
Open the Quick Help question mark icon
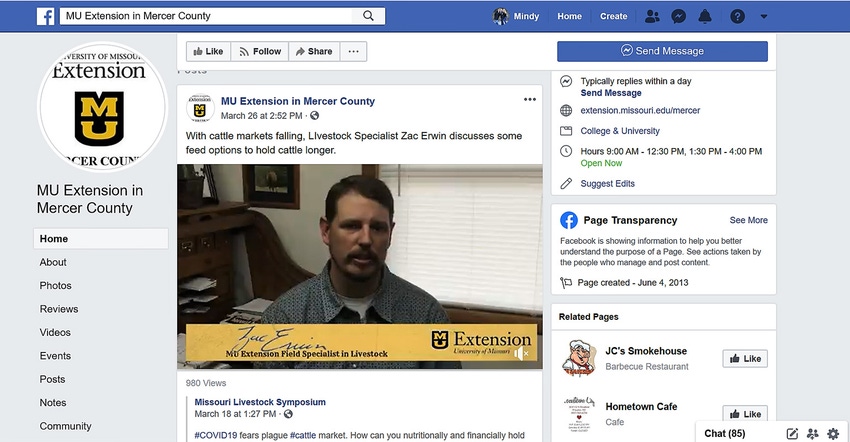click(x=737, y=16)
